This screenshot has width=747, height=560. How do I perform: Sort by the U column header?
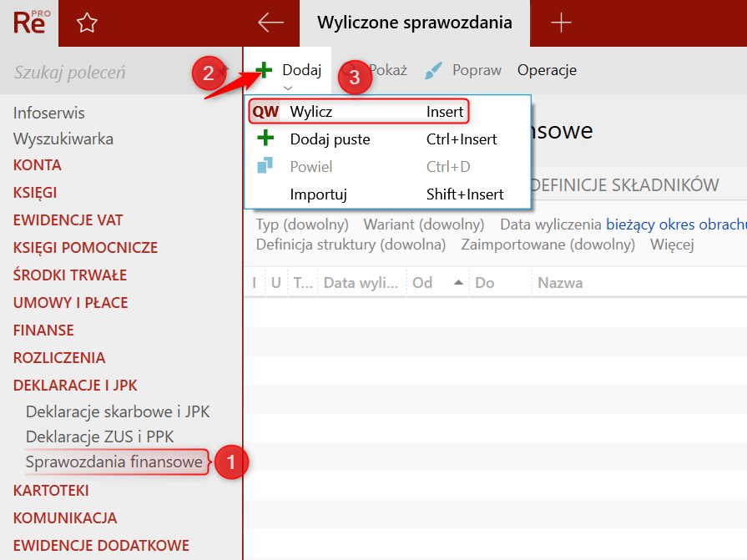pyautogui.click(x=275, y=283)
